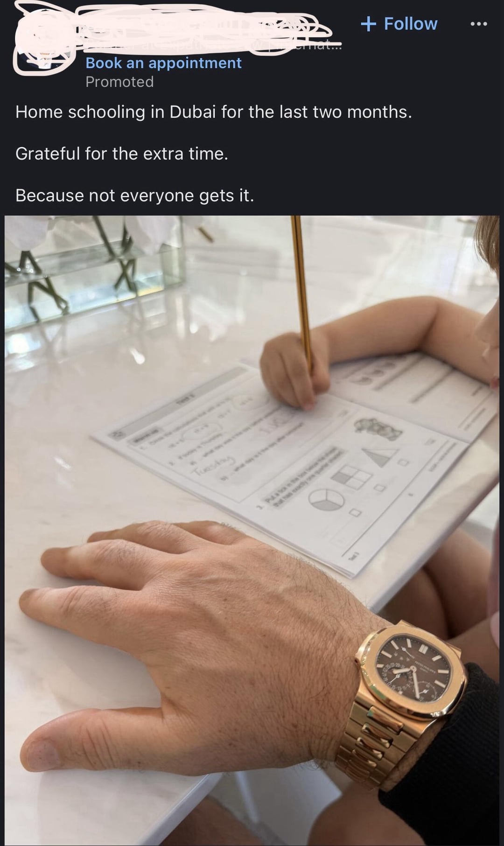Select the 'Home schooling in Dubai' text line
504x846 pixels.
(214, 112)
